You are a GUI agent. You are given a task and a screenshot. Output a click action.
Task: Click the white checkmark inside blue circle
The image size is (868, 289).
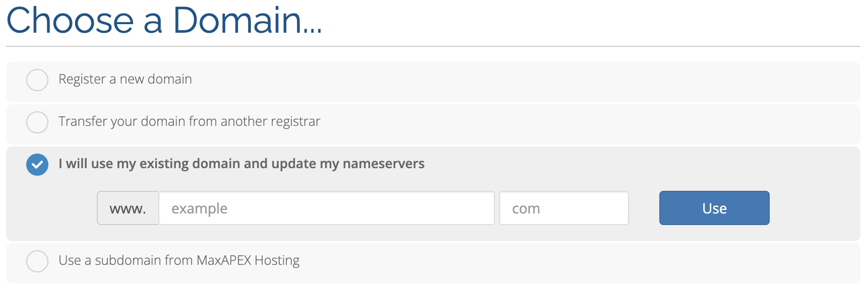coord(37,165)
